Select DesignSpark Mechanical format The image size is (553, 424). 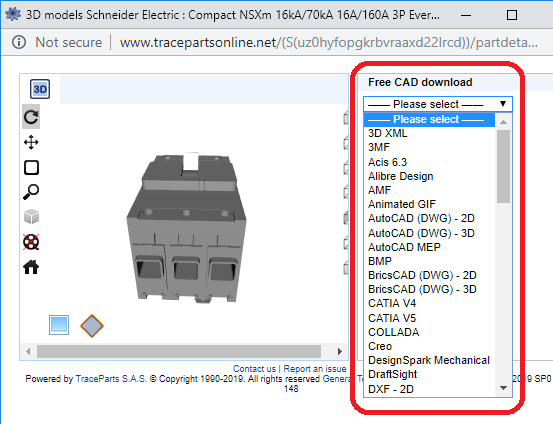(x=429, y=360)
